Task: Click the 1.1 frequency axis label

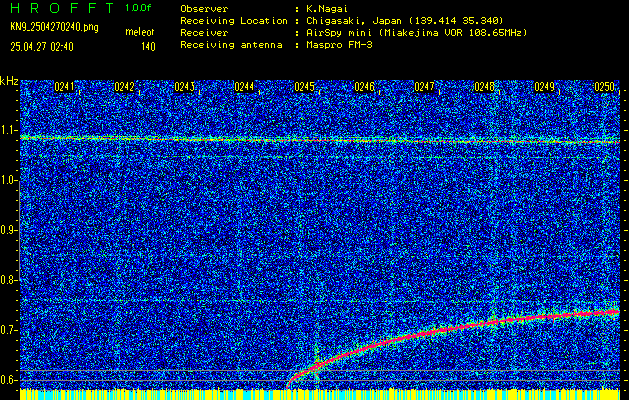Action: (9, 130)
